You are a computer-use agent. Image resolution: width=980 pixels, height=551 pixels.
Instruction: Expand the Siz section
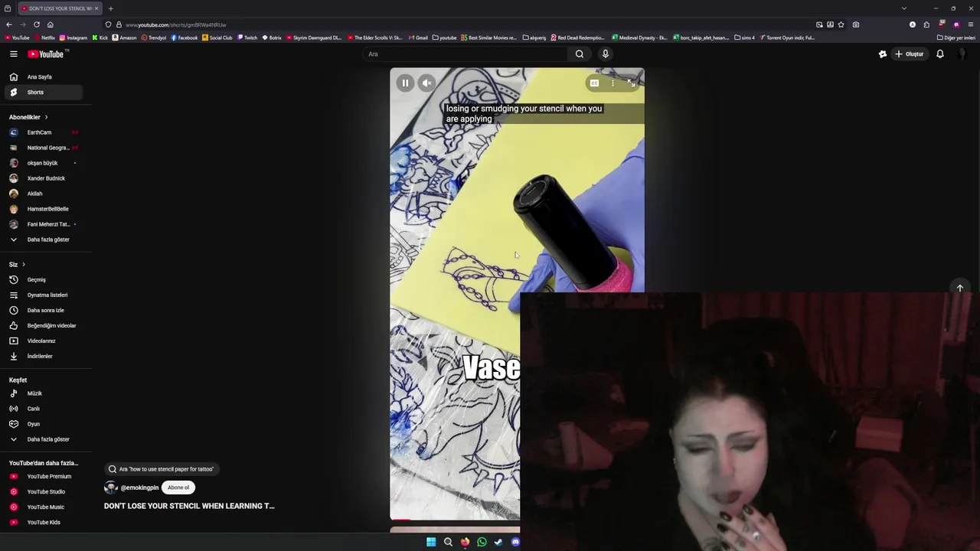pos(17,264)
